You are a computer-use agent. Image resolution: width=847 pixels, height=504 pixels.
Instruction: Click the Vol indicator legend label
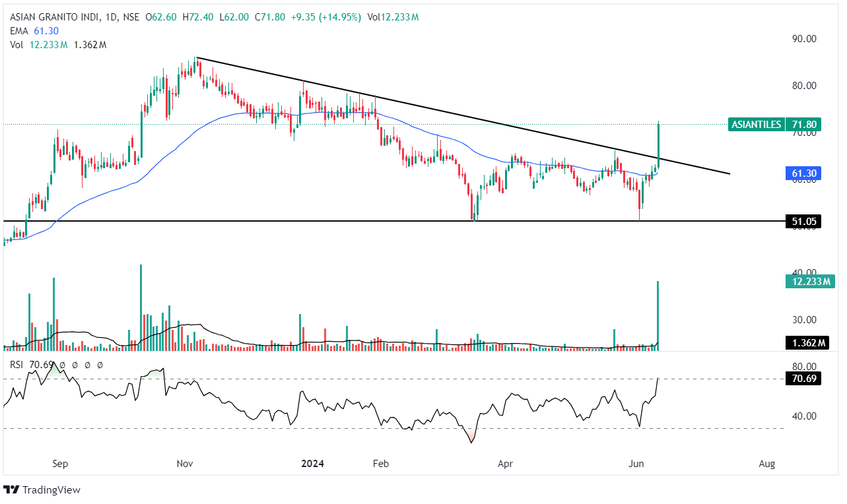[17, 45]
